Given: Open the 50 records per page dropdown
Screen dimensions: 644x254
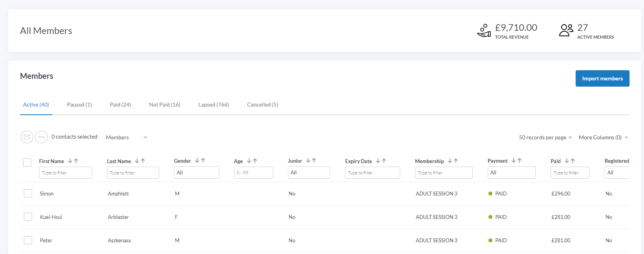Looking at the screenshot, I should pyautogui.click(x=545, y=137).
